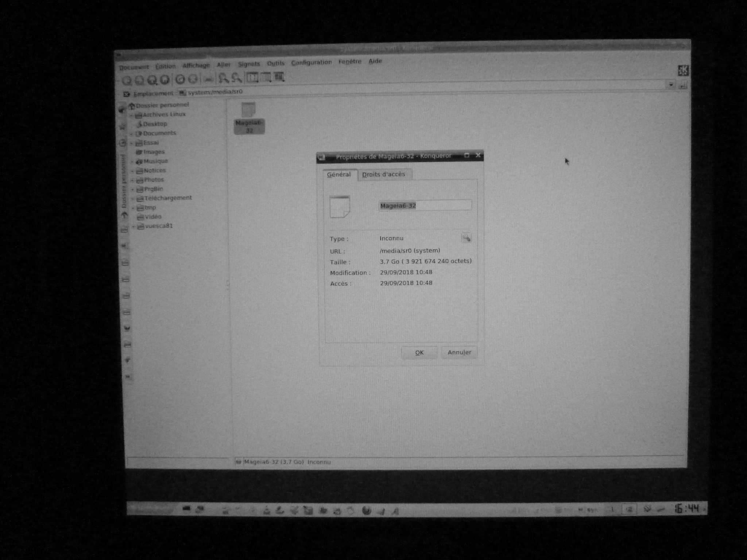The width and height of the screenshot is (747, 560).
Task: Open the Outils menu
Action: [x=275, y=63]
